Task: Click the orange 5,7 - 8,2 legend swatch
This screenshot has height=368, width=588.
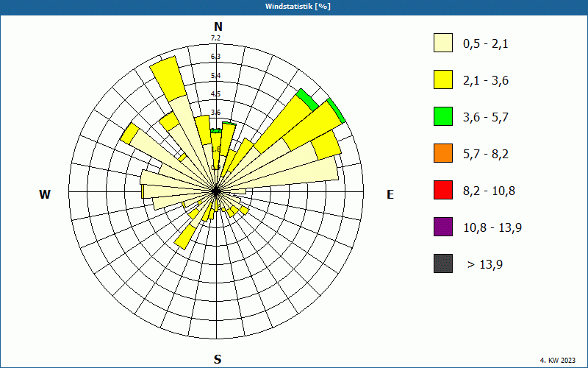Action: tap(443, 153)
